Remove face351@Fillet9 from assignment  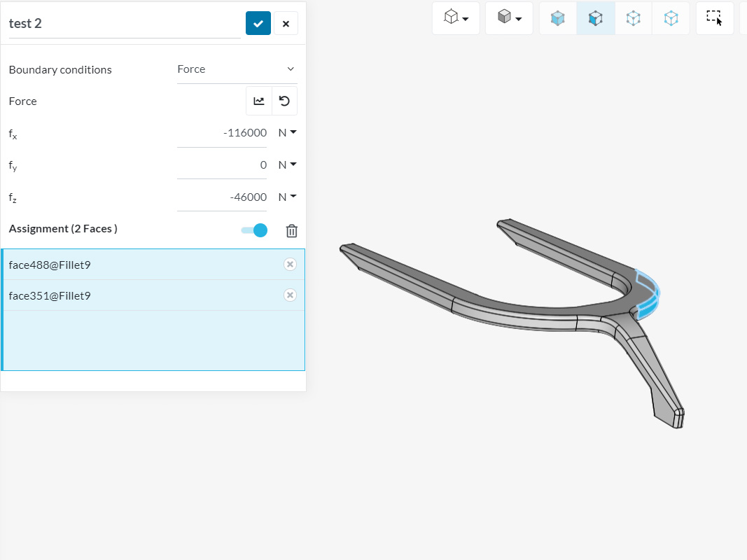pos(290,295)
